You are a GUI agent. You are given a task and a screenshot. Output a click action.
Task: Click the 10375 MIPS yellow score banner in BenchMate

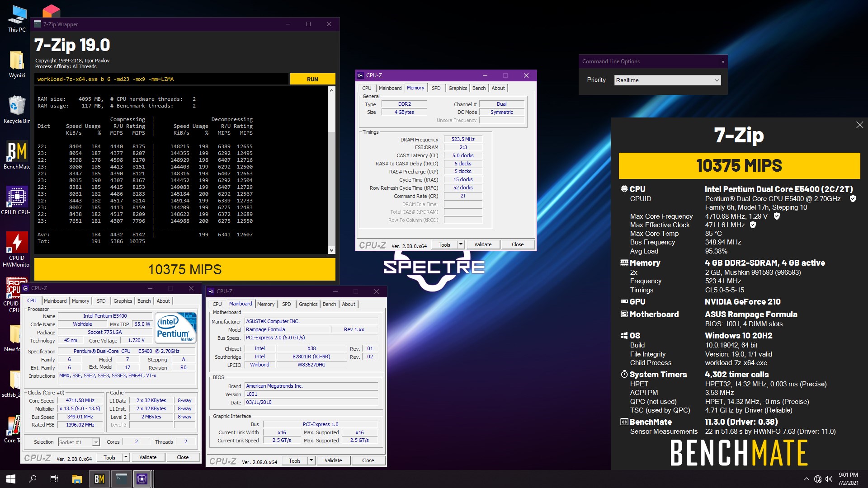739,165
